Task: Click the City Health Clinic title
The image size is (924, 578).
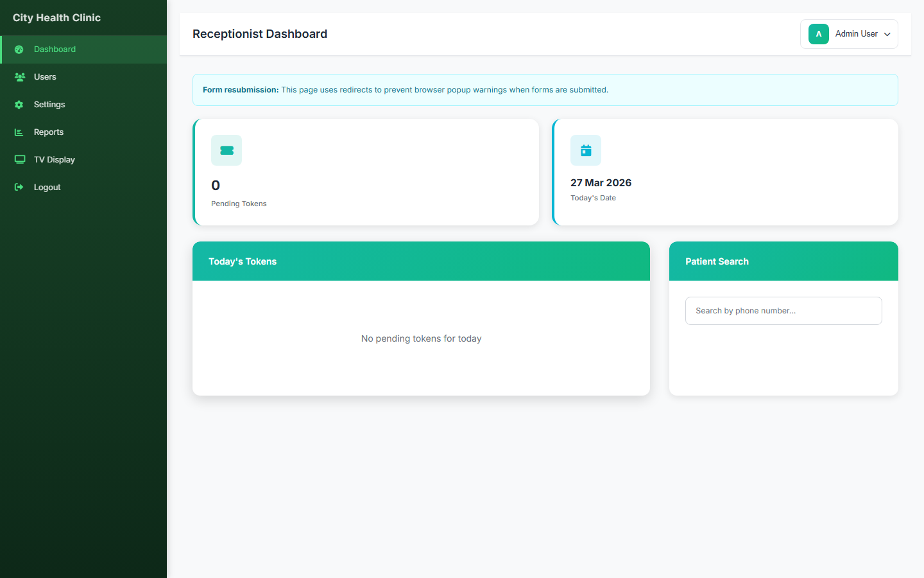Action: pyautogui.click(x=56, y=18)
